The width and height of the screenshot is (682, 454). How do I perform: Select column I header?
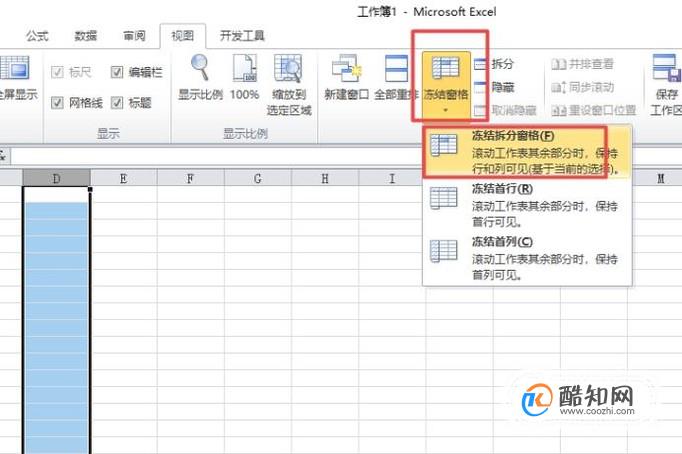tap(392, 178)
